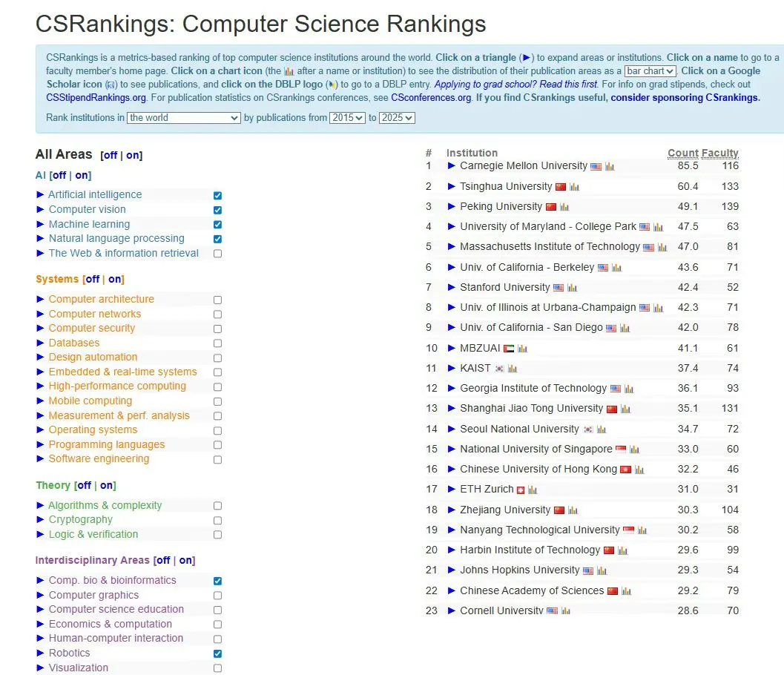
Task: Expand Carnegie Mellon University faculty triangle
Action: (x=451, y=165)
